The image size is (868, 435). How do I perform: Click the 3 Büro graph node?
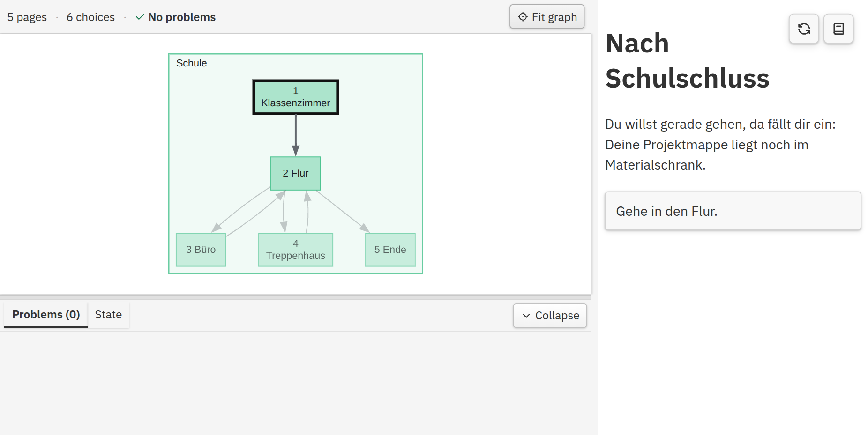[x=201, y=250]
